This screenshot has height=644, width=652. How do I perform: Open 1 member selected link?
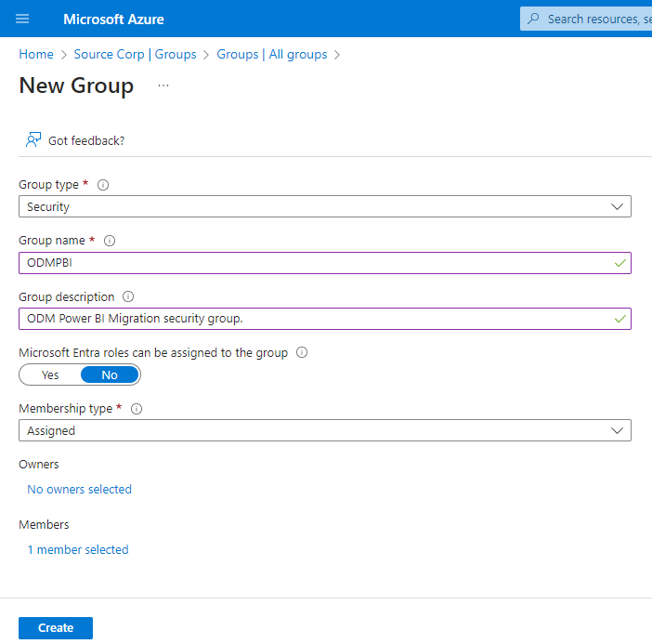(78, 549)
